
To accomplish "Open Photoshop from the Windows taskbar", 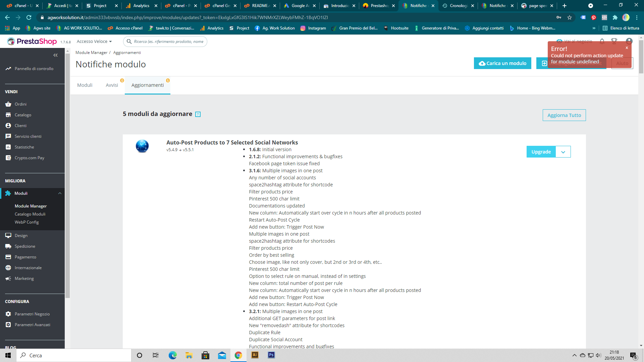I will [271, 355].
